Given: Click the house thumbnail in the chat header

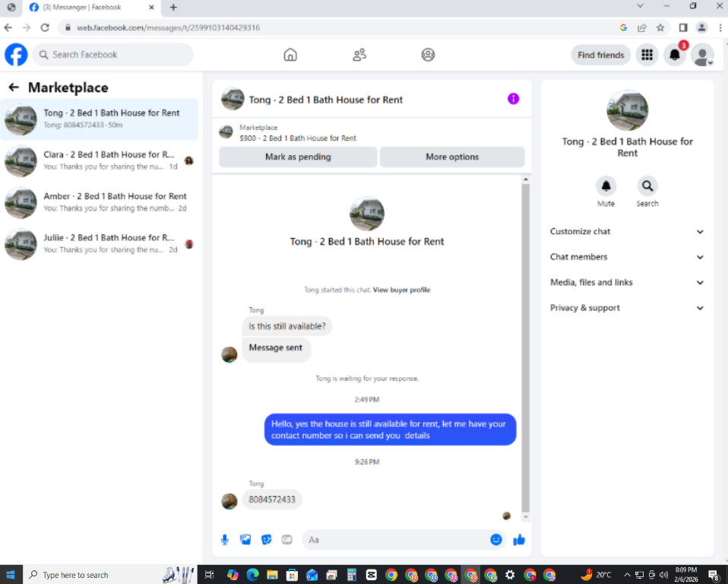Looking at the screenshot, I should (233, 99).
